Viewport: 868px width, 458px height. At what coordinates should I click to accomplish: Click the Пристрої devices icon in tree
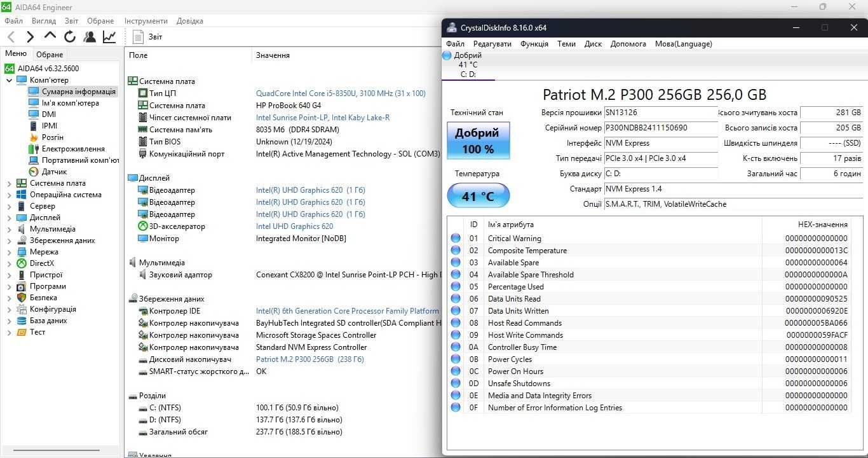pos(22,275)
